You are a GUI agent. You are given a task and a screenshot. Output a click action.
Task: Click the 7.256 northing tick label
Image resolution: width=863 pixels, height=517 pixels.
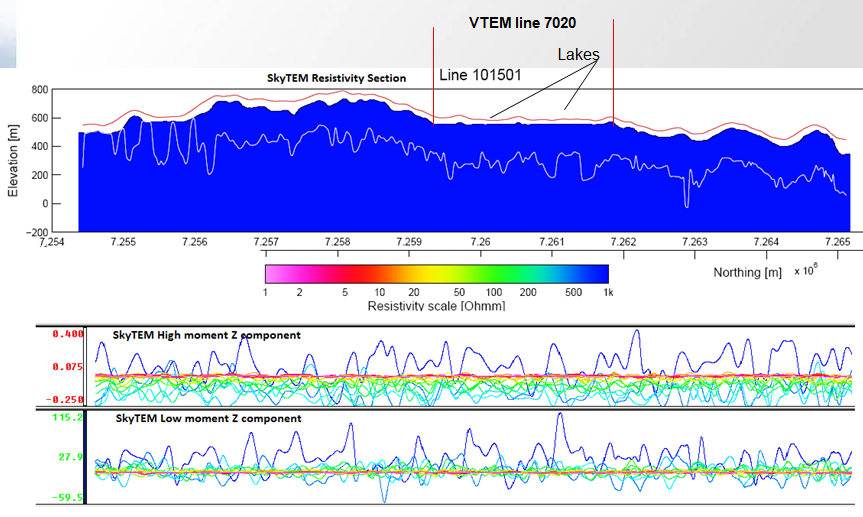pos(195,242)
